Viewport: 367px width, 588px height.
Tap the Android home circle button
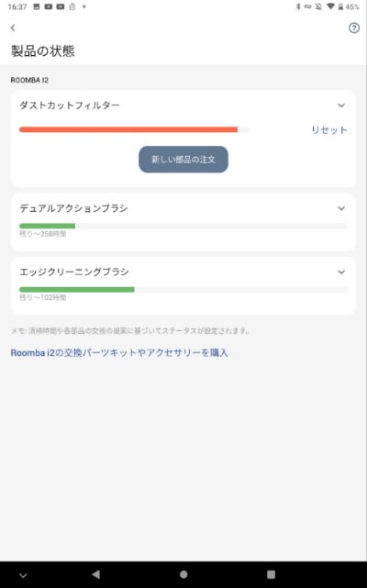(183, 574)
